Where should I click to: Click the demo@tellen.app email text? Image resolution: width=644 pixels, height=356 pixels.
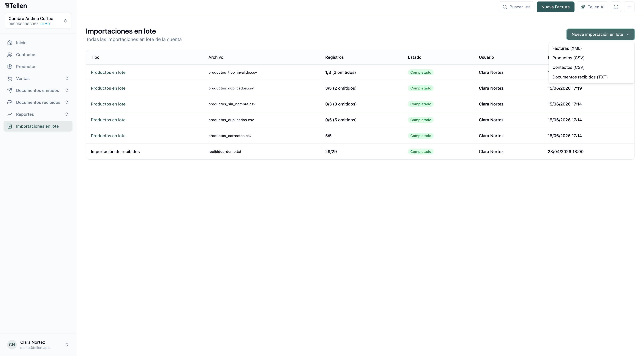click(x=35, y=348)
